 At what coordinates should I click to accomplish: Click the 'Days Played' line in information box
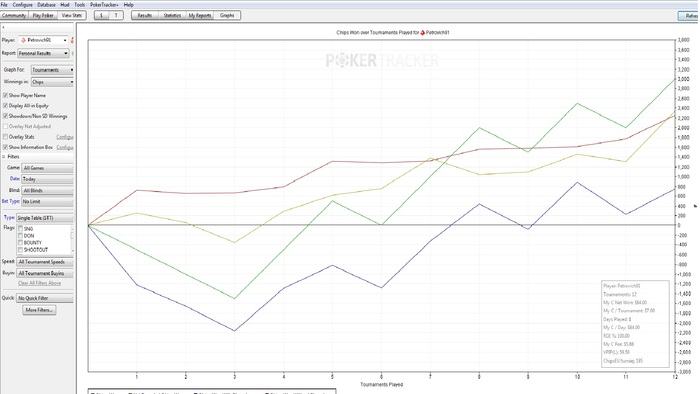(x=617, y=319)
